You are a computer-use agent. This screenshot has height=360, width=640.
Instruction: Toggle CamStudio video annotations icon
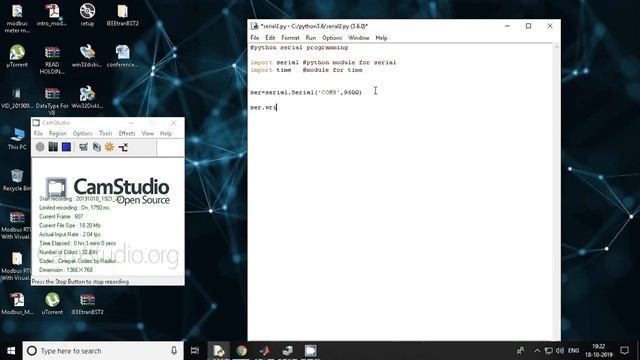point(97,147)
